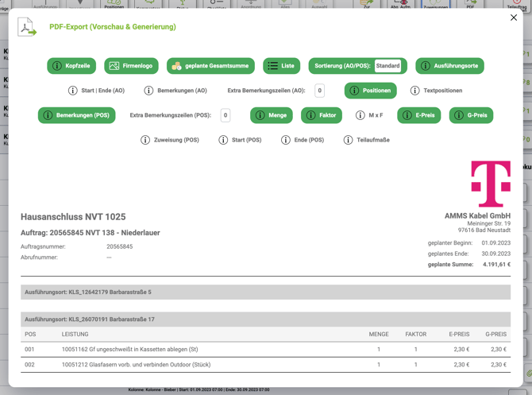Toggle the Bemerkungen (POS) button
Screen dimensions: 532x395
pos(77,115)
